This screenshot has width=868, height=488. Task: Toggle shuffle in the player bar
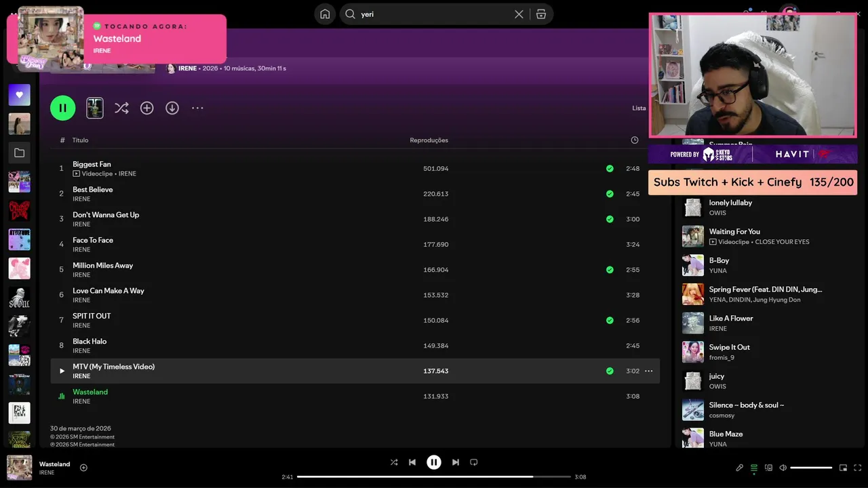pyautogui.click(x=394, y=462)
